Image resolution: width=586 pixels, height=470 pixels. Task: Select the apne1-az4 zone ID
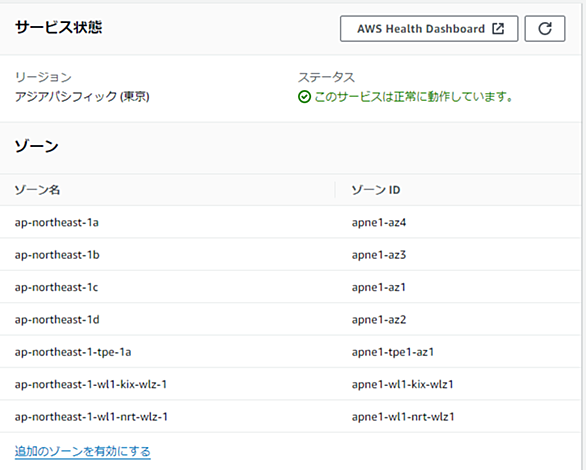pyautogui.click(x=379, y=223)
